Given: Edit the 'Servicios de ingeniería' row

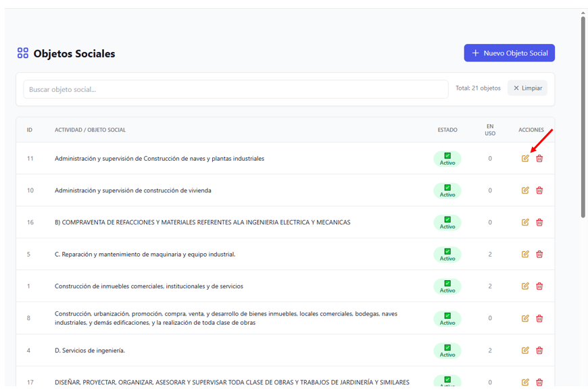Looking at the screenshot, I should [x=525, y=350].
